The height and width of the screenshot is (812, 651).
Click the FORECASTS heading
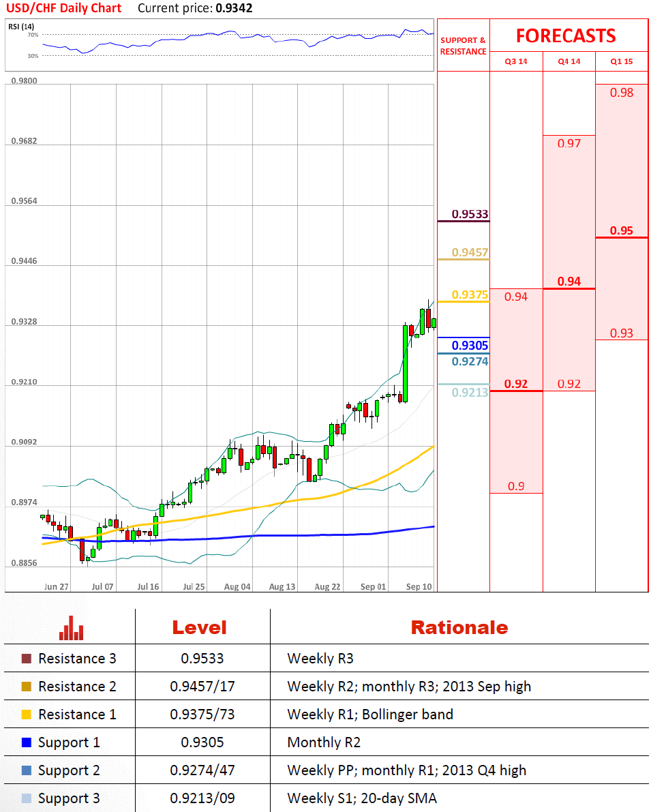pos(565,35)
